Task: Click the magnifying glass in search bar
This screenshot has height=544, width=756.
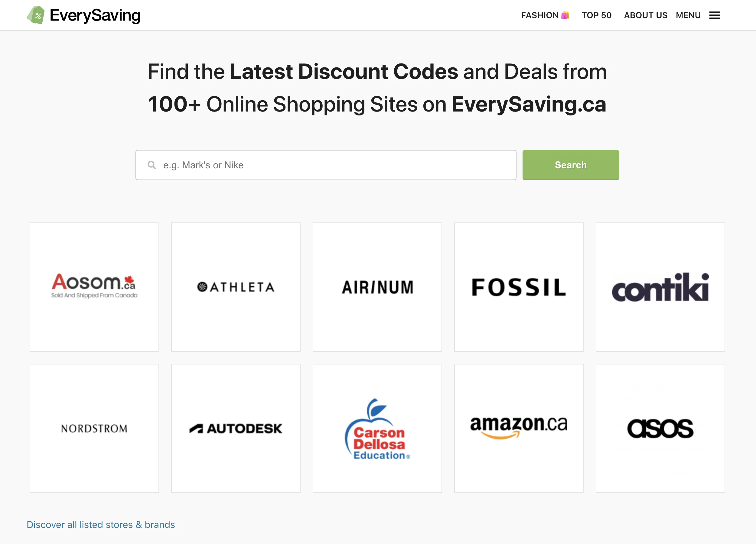Action: click(x=152, y=165)
